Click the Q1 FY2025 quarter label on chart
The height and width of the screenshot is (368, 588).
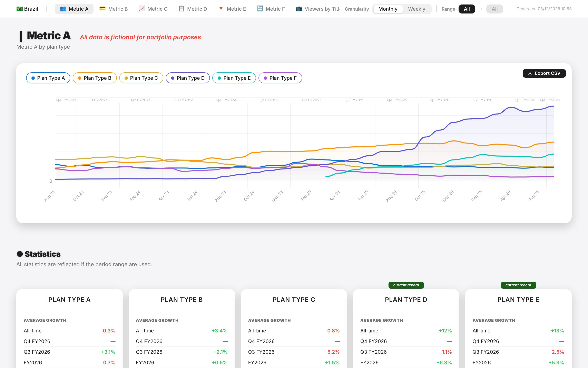pyautogui.click(x=269, y=100)
